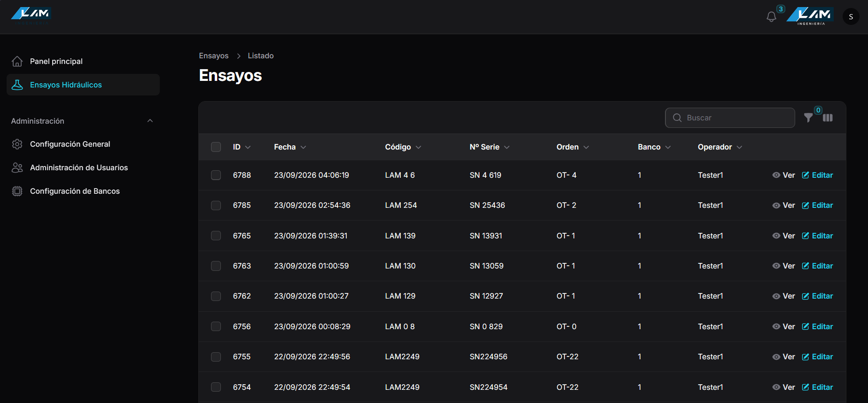Click the LAM logo in the top-left corner

pos(31,16)
